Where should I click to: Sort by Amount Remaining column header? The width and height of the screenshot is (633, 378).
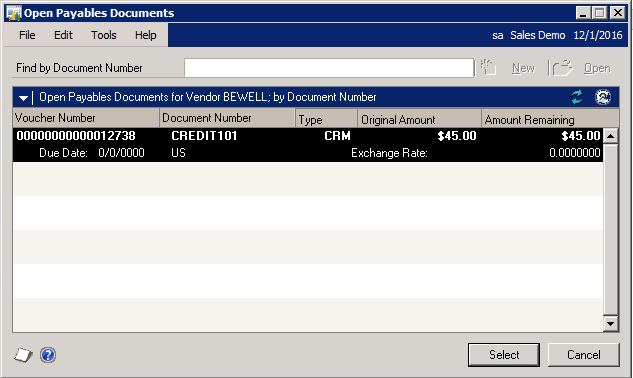pos(550,118)
